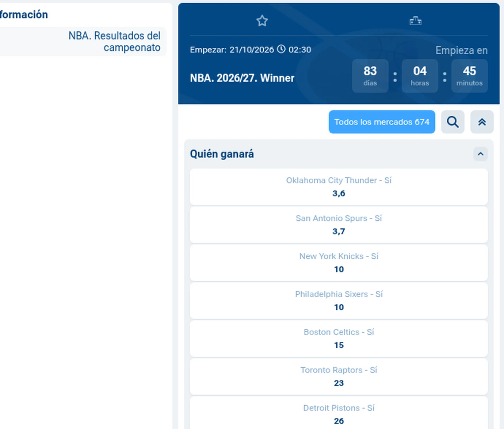The height and width of the screenshot is (429, 504).
Task: Open the market search magnifier
Action: 453,122
